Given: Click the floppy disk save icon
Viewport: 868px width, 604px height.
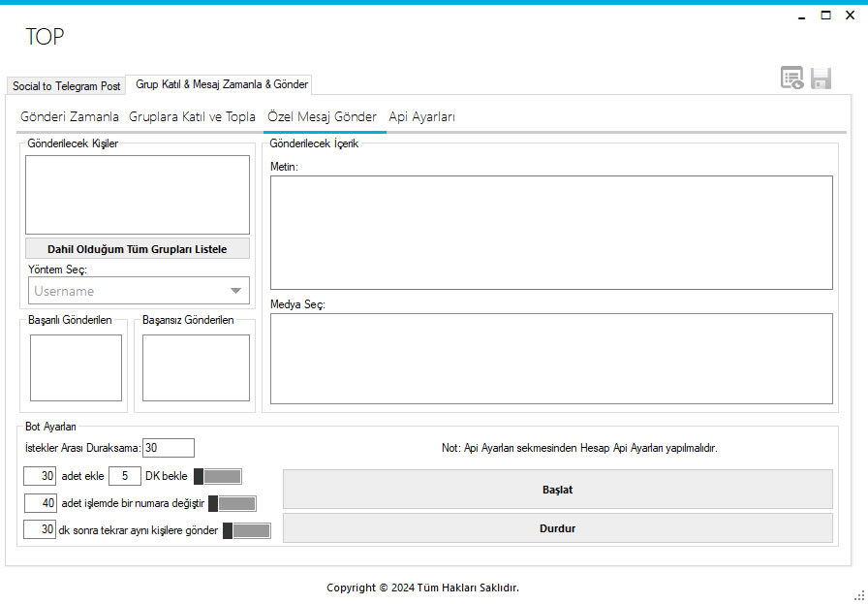Looking at the screenshot, I should tap(821, 79).
